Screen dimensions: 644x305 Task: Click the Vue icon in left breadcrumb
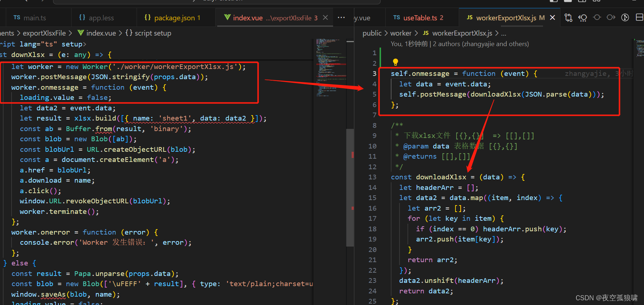pyautogui.click(x=81, y=33)
